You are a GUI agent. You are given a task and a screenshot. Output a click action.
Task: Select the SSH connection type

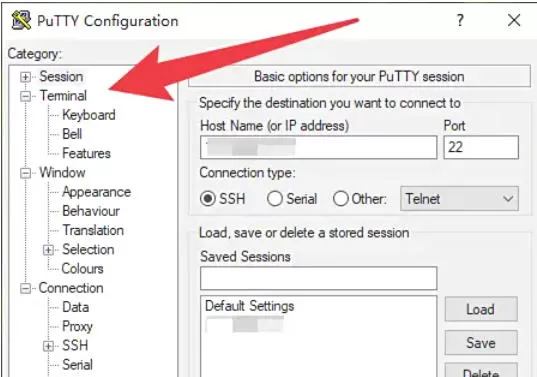click(208, 199)
